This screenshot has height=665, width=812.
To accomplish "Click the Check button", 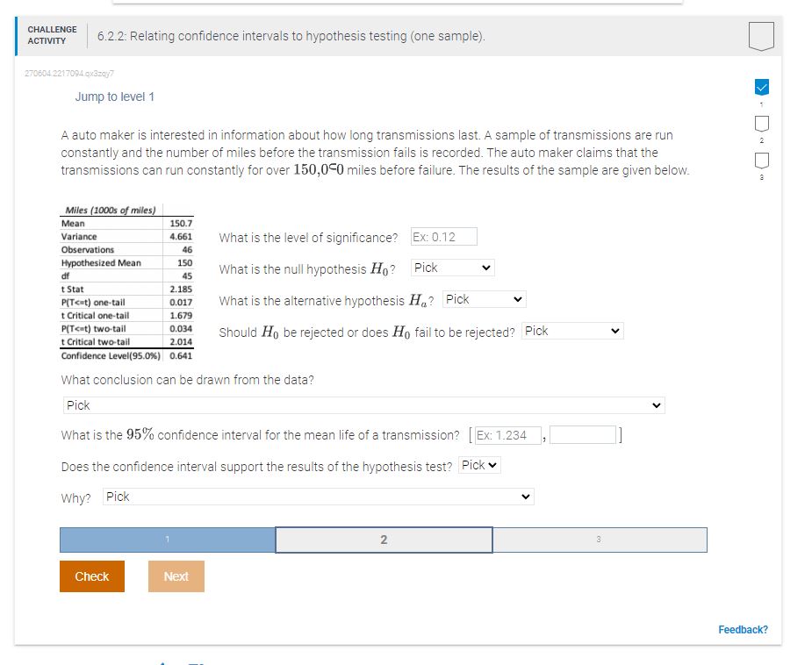I will coord(91,576).
